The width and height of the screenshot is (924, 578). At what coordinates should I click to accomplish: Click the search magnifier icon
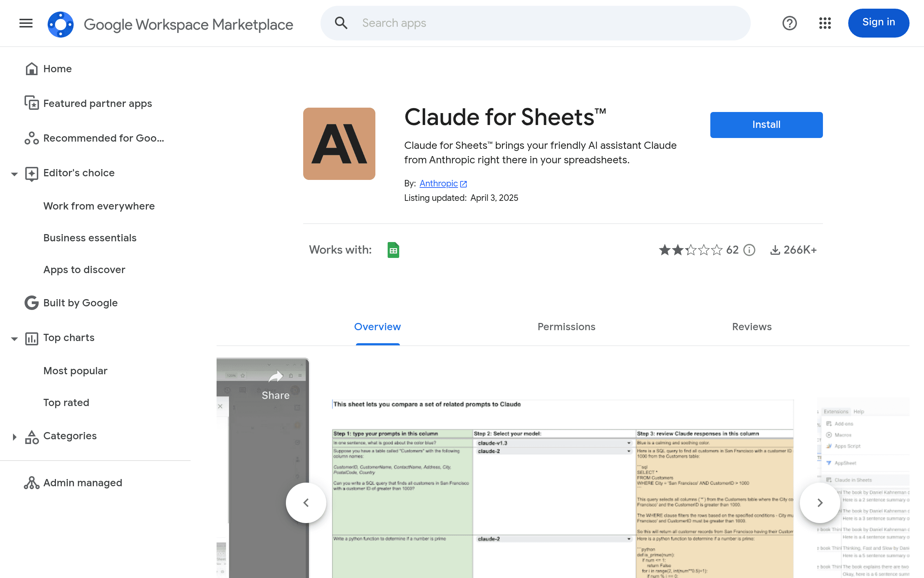pos(341,23)
